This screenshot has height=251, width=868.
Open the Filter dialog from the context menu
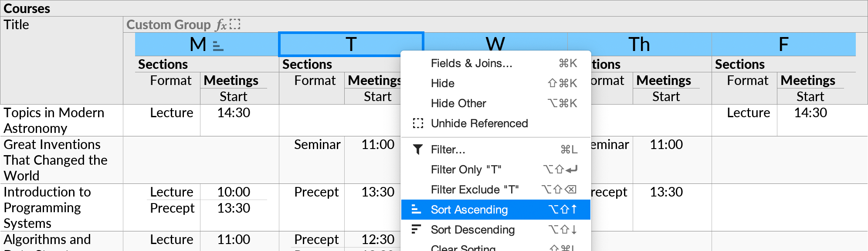click(448, 149)
